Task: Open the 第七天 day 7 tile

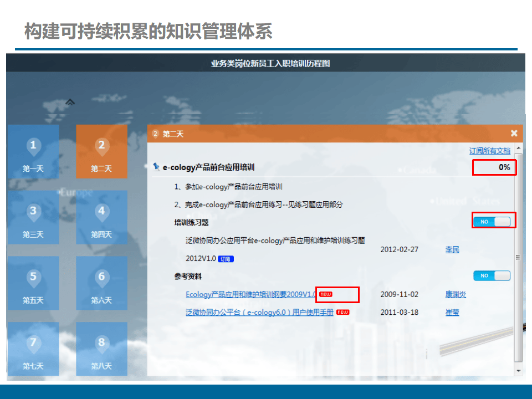Action: click(x=33, y=349)
